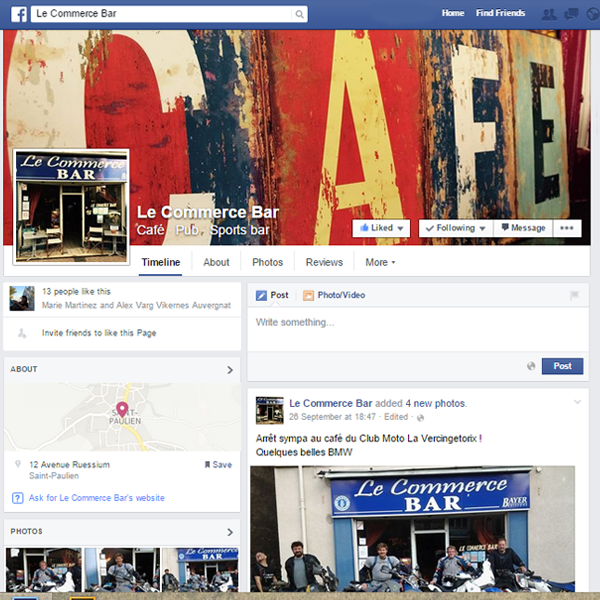Screen dimensions: 600x600
Task: Click Ask for Le Commerce Bar's website
Action: 97,498
